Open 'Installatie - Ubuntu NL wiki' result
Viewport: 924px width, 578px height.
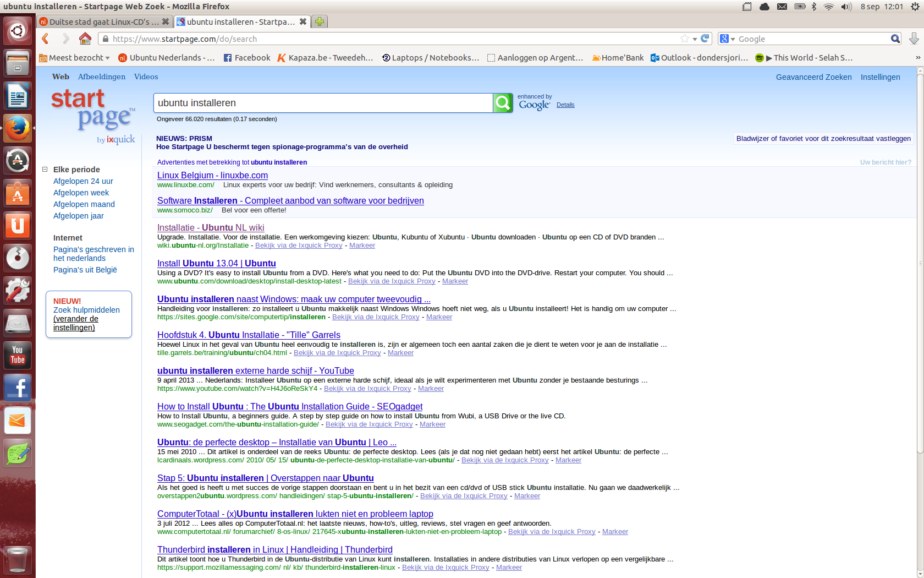[211, 227]
